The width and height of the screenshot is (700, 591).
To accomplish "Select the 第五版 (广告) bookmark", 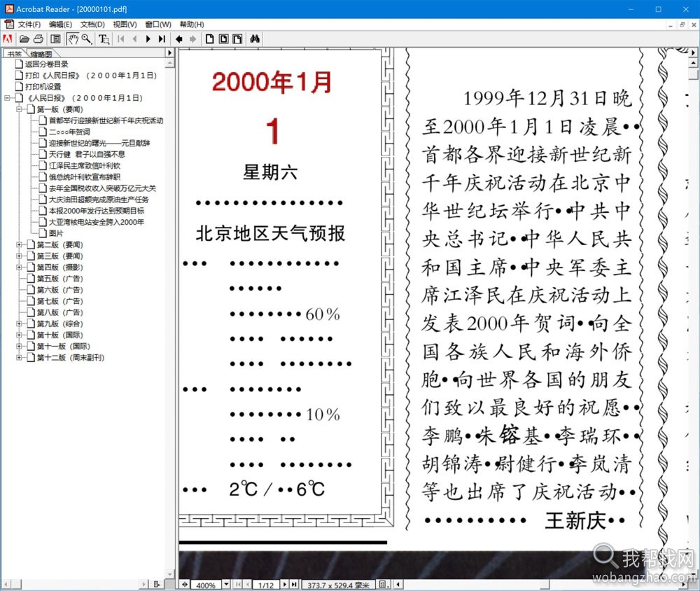I will (59, 278).
